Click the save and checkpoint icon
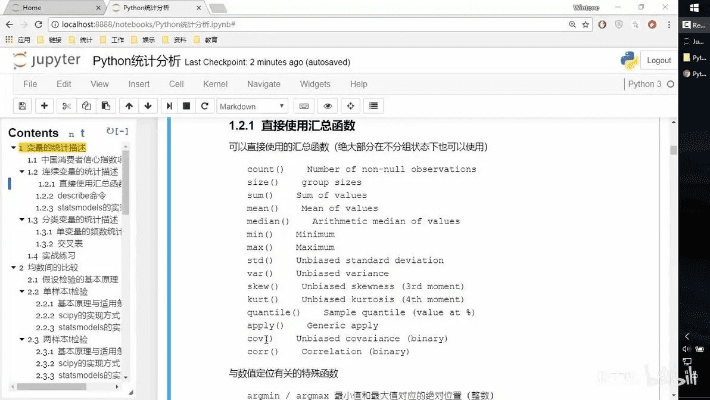This screenshot has height=400, width=710. tap(22, 106)
